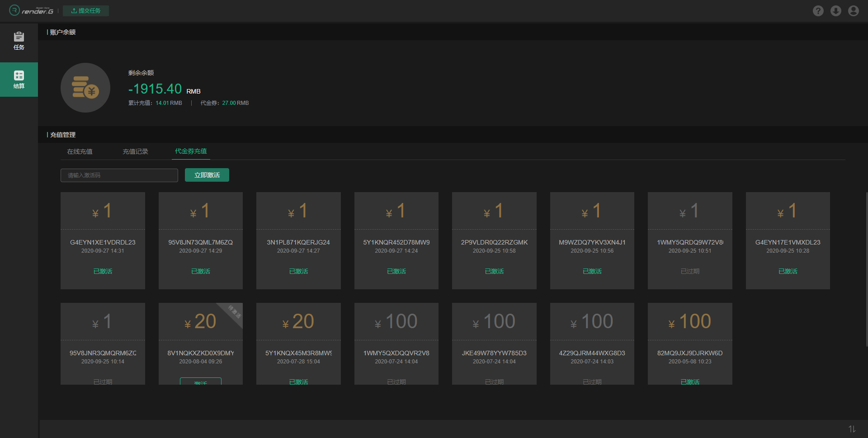Viewport: 868px width, 438px height.
Task: Select the 结算 billing sidebar item
Action: click(x=19, y=80)
